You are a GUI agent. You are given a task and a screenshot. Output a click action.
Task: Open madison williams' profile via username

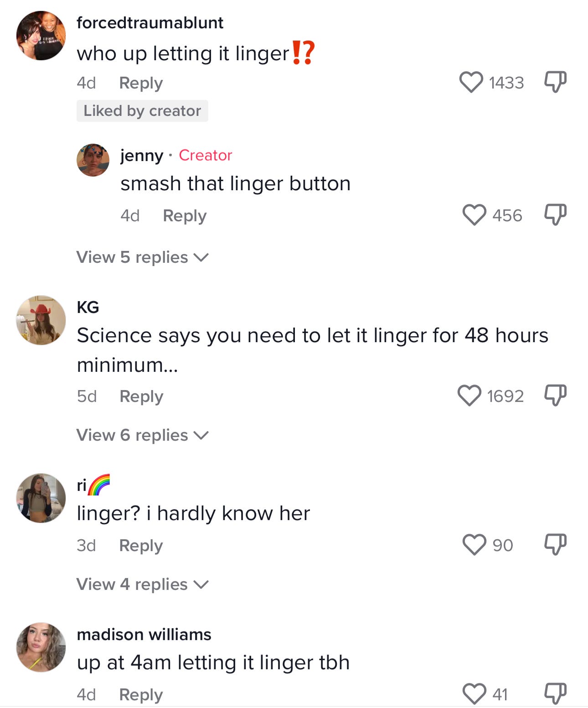coord(144,634)
